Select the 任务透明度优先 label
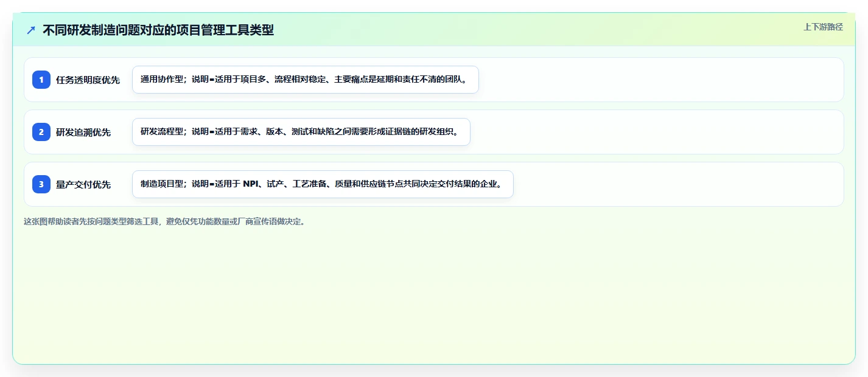Image resolution: width=868 pixels, height=377 pixels. click(x=88, y=80)
